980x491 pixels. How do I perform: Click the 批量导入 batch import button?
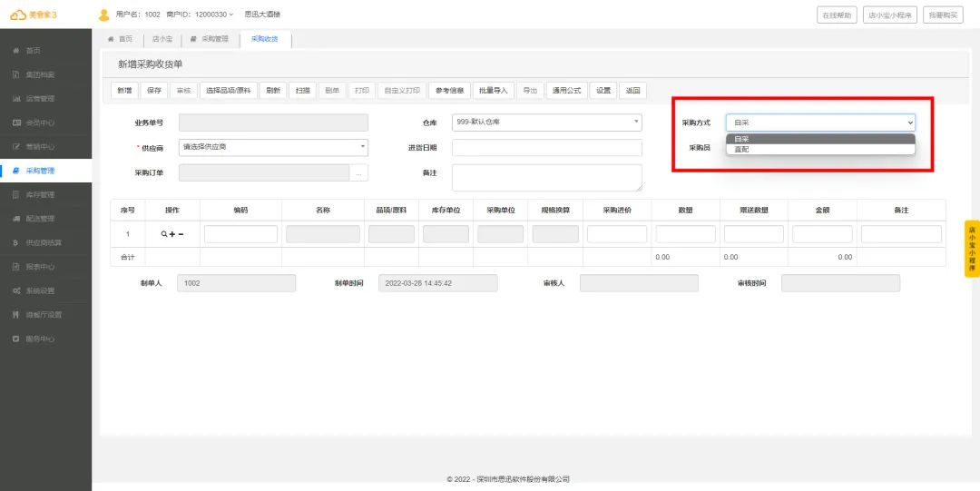(494, 91)
